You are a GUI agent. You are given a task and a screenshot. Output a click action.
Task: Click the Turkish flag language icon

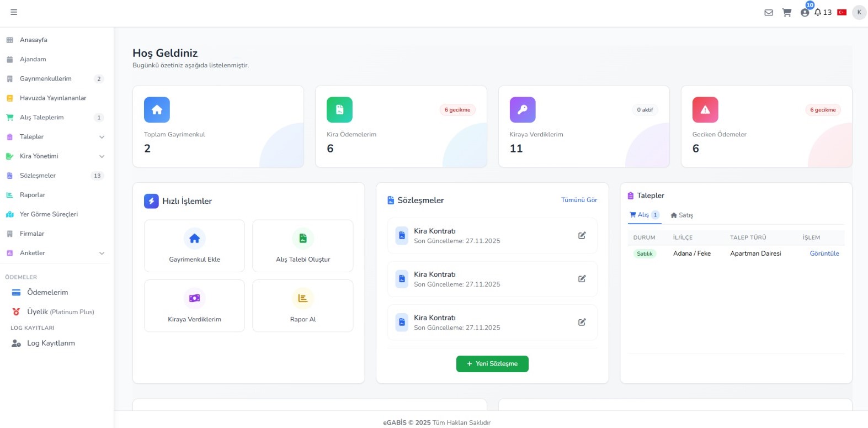pos(842,12)
